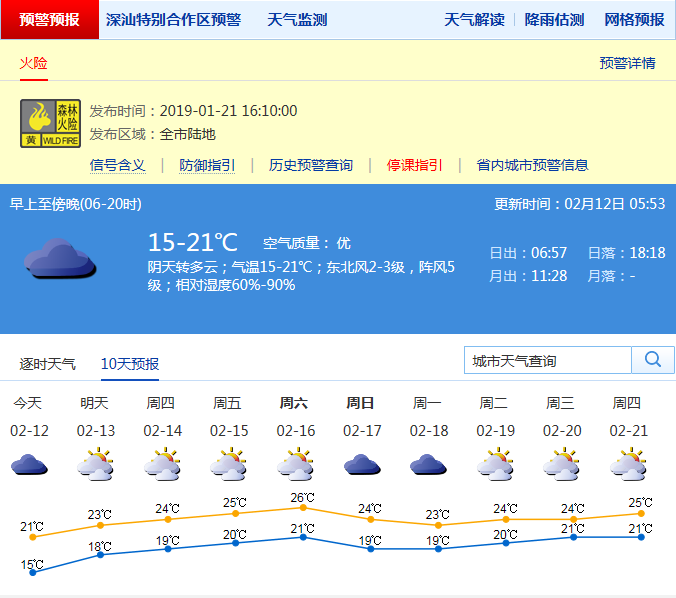Switch to 逐时天气 hourly tab
Image resolution: width=676 pixels, height=598 pixels.
(x=47, y=364)
